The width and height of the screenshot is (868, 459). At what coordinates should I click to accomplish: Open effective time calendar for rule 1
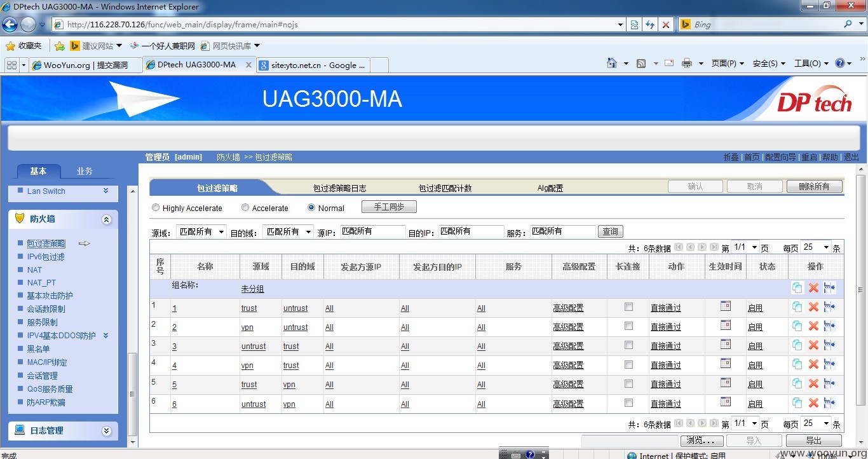pyautogui.click(x=726, y=306)
